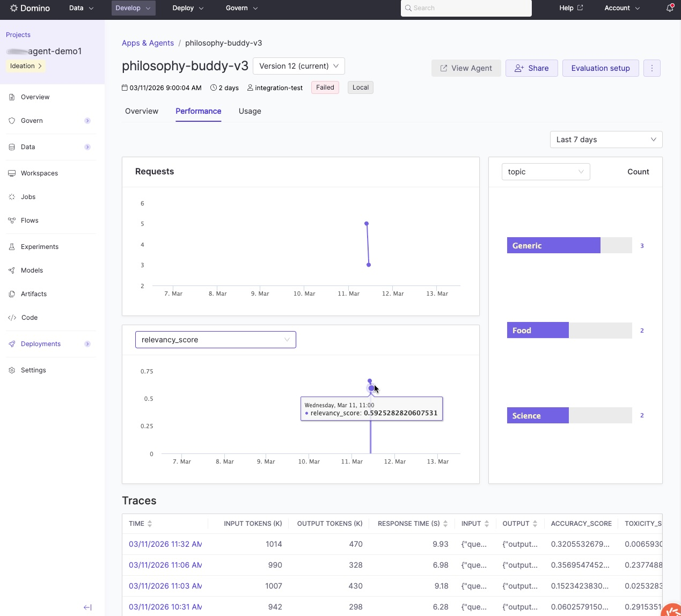Screen dimensions: 681x616
Task: Toggle sort on the OUTPUT column
Action: pyautogui.click(x=534, y=524)
